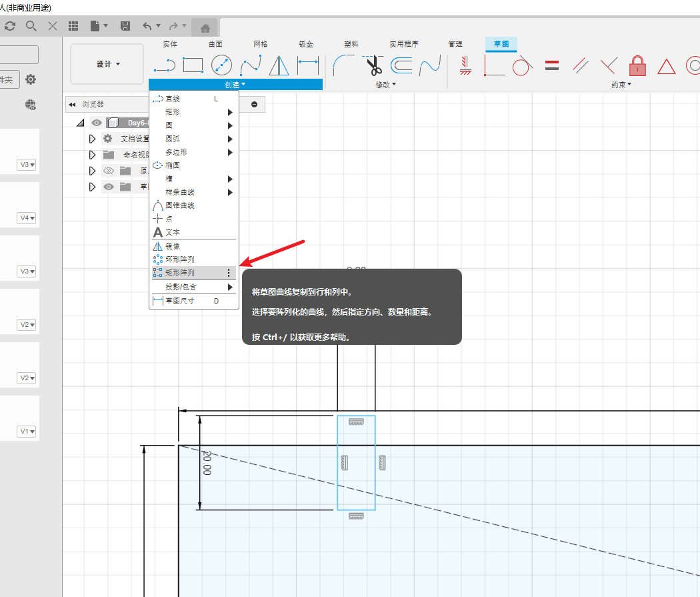Open the 设计 workspace dropdown
This screenshot has height=597, width=700.
(x=107, y=64)
